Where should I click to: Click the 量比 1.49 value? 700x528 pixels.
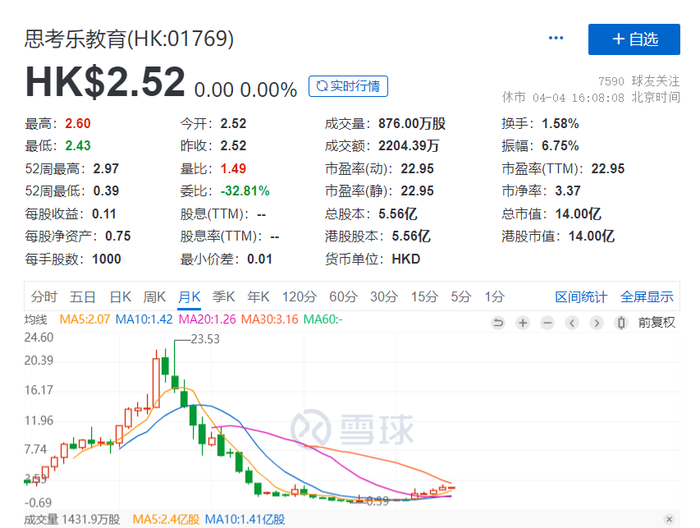pos(233,169)
